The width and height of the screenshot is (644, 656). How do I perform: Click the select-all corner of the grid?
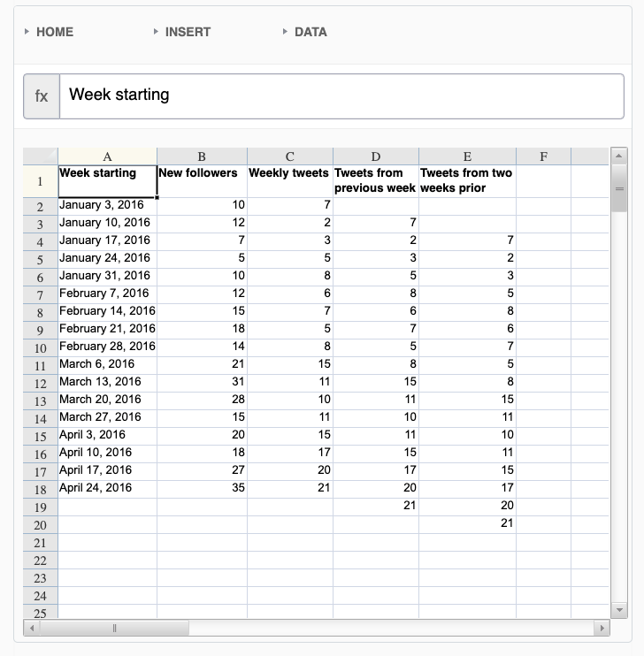click(x=40, y=156)
